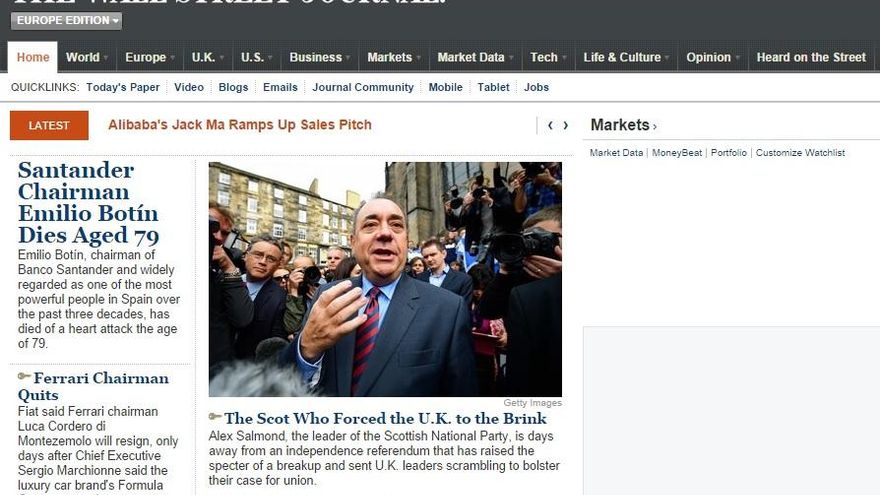Expand the Life & Culture menu arrow
880x495 pixels.
pos(667,58)
